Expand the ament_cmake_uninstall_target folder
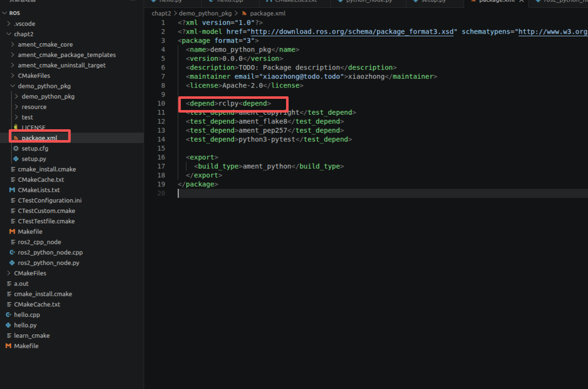Viewport: 588px width, 389px height. [x=13, y=65]
